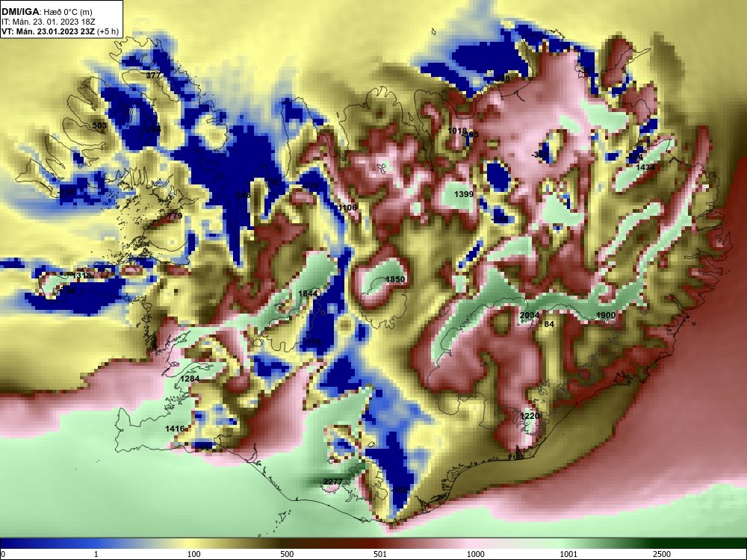This screenshot has height=560, width=747.
Task: Click the 1434 label in the east
Action: click(x=645, y=167)
